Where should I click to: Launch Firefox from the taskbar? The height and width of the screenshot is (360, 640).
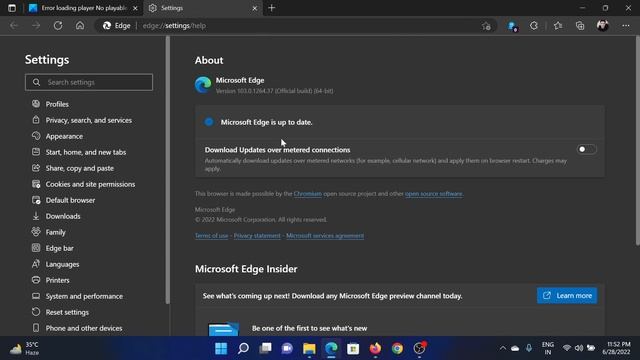tap(375, 349)
